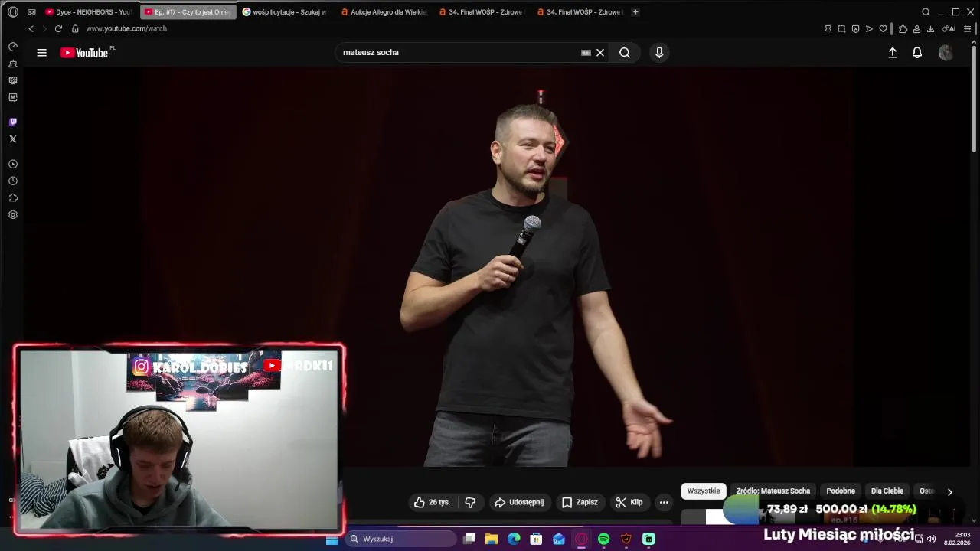Switch to fifth tab '34. Finał WOŚP - Zdrowe'
The height and width of the screenshot is (551, 980).
(x=482, y=12)
